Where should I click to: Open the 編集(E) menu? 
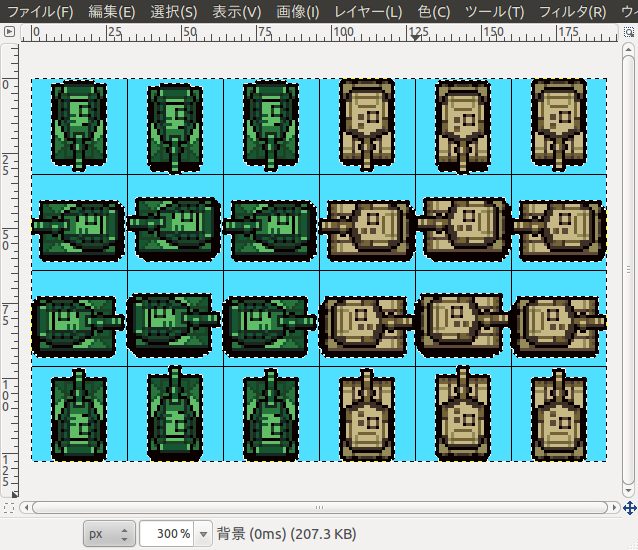pos(111,12)
